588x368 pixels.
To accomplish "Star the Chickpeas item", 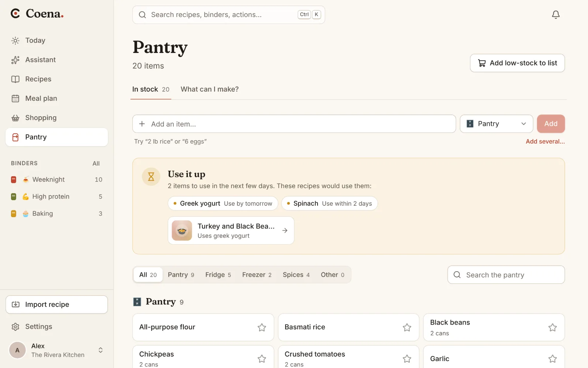I will pos(262,358).
